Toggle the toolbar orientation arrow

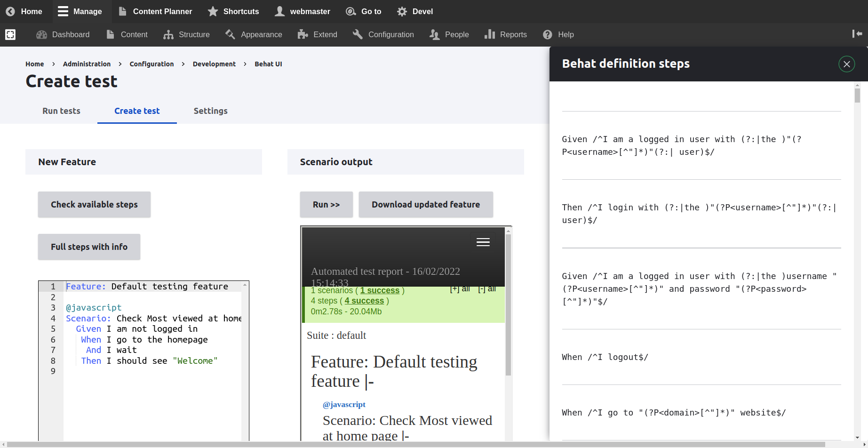pos(857,34)
